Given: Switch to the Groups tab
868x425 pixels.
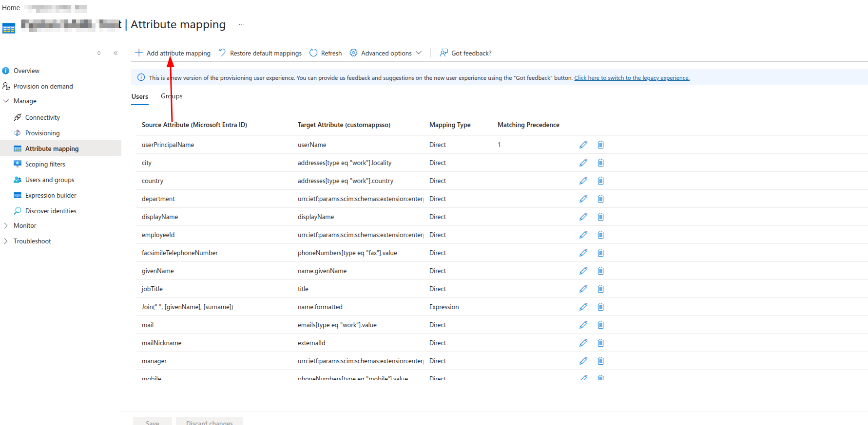Looking at the screenshot, I should coord(172,96).
